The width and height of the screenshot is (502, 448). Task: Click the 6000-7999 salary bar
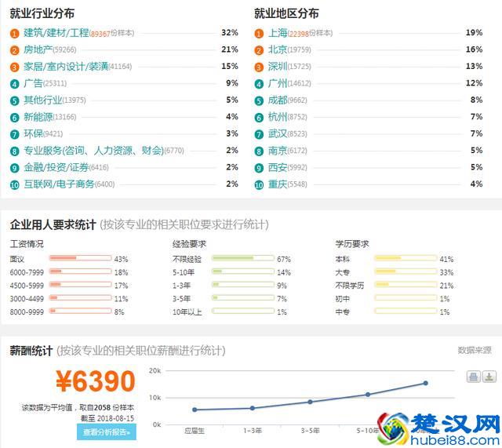pyautogui.click(x=80, y=271)
